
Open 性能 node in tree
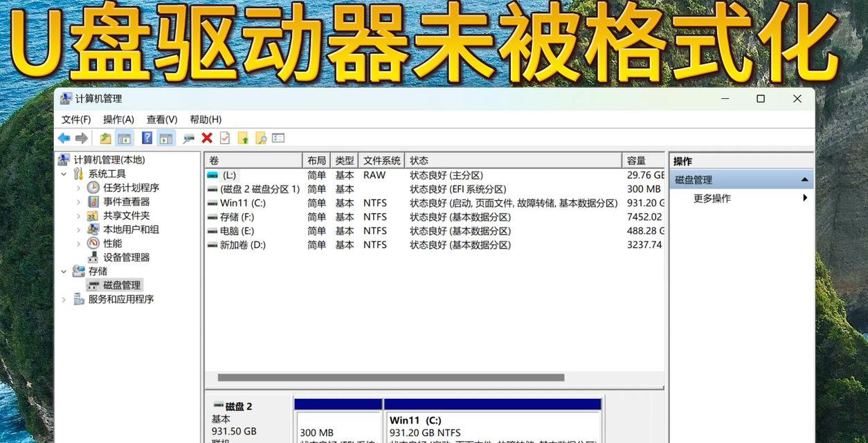click(x=112, y=243)
